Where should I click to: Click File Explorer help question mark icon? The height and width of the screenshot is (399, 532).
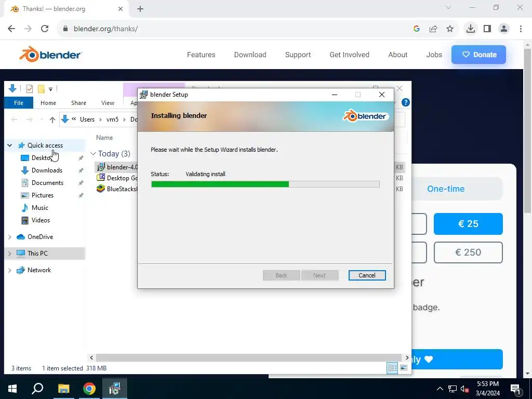tap(405, 102)
